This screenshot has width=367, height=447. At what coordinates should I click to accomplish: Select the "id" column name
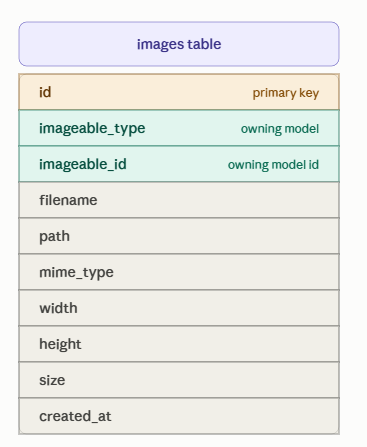[x=45, y=92]
